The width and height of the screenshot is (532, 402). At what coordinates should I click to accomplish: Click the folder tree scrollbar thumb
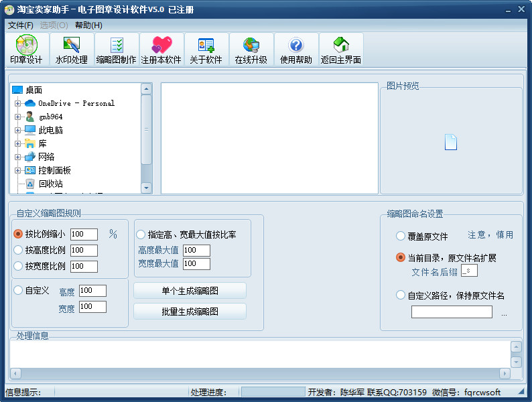coord(146,129)
